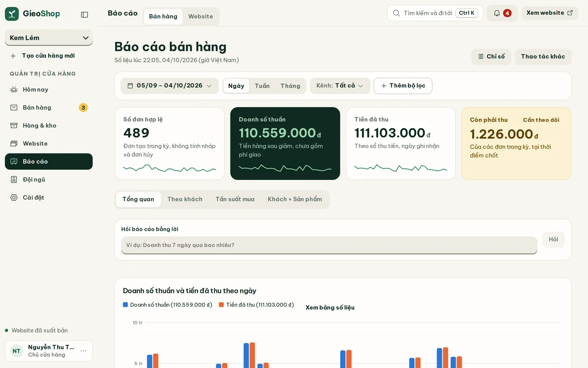Open the Khách × Sản phẩm tab
The image size is (588, 368).
[295, 199]
